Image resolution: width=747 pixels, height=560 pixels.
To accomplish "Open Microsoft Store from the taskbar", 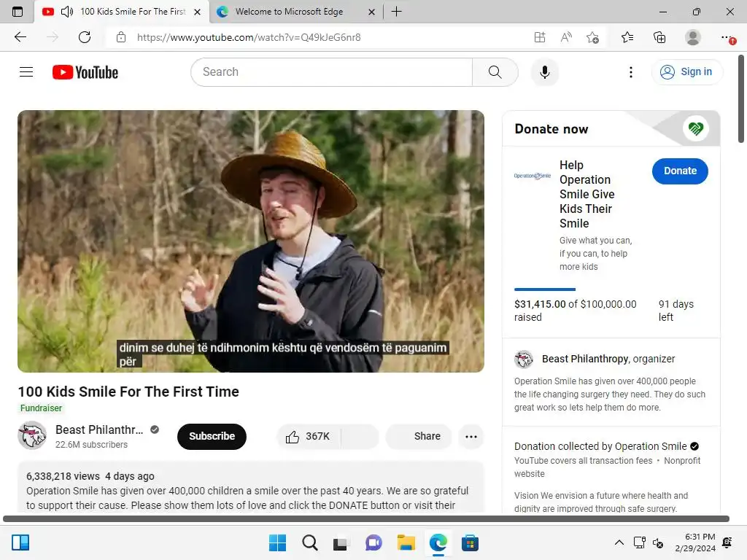I will click(470, 542).
